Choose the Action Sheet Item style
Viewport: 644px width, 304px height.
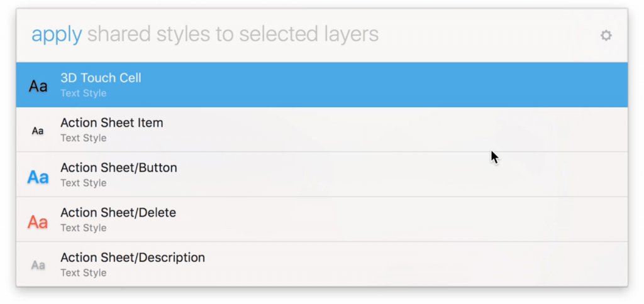pyautogui.click(x=111, y=123)
